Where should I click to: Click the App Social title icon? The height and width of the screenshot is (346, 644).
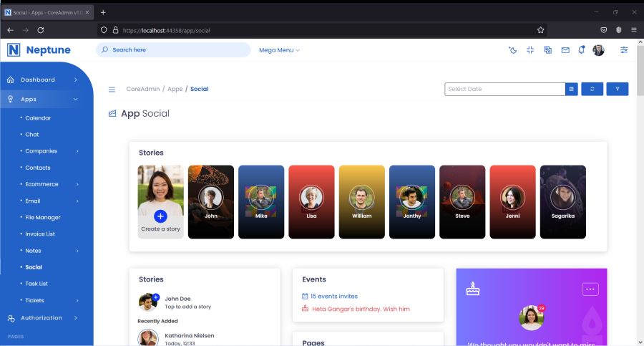pyautogui.click(x=112, y=114)
